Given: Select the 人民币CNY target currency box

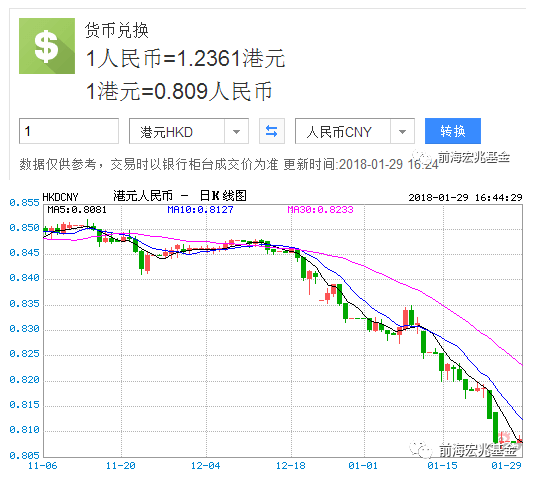Looking at the screenshot, I should [x=355, y=131].
